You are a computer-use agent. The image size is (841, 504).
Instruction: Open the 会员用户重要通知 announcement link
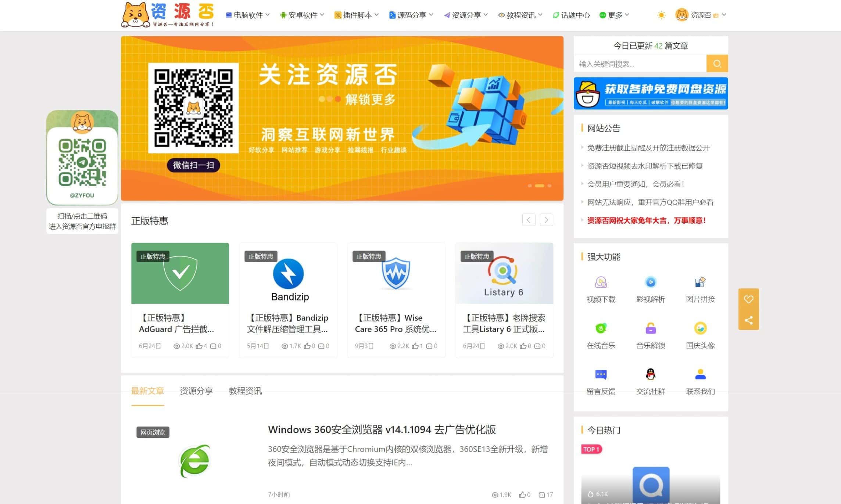pos(636,184)
